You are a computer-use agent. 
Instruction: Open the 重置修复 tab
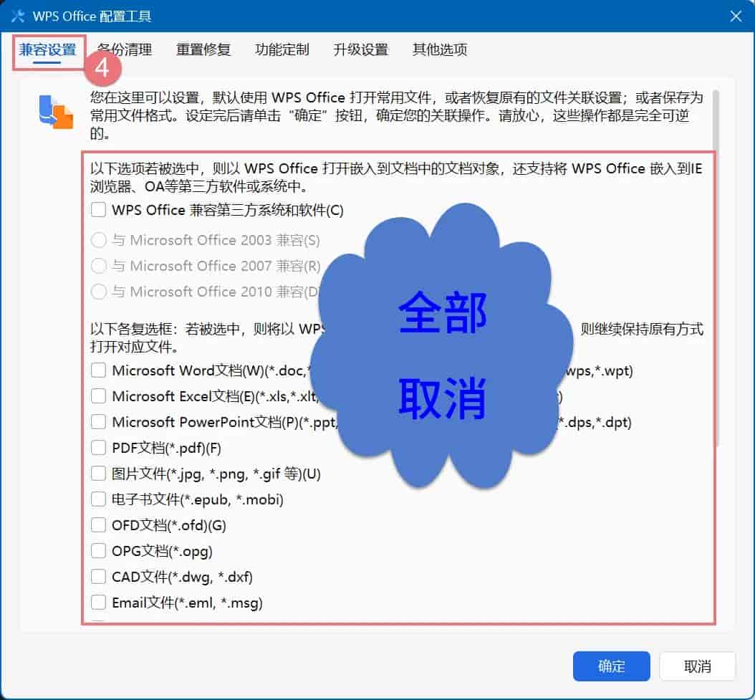pyautogui.click(x=203, y=49)
